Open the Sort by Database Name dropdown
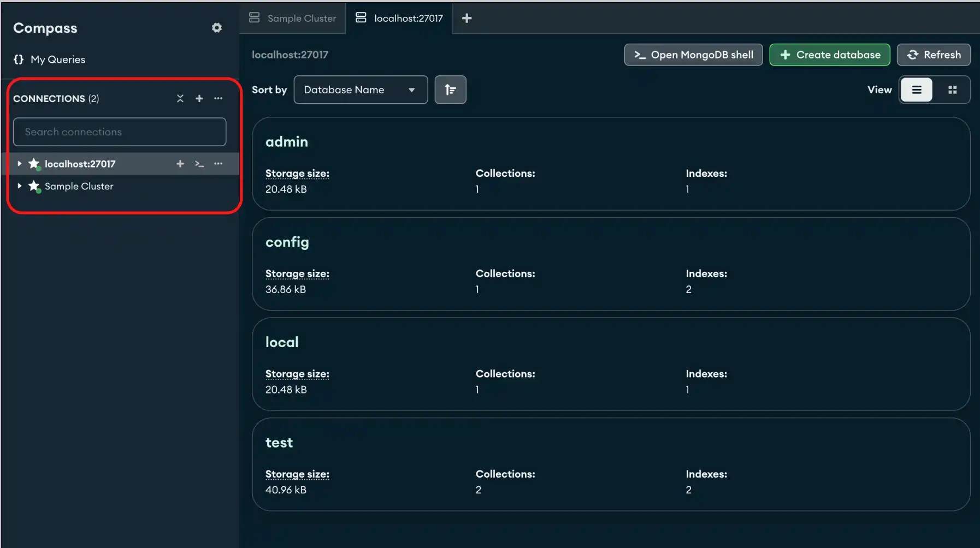980x548 pixels. (361, 90)
